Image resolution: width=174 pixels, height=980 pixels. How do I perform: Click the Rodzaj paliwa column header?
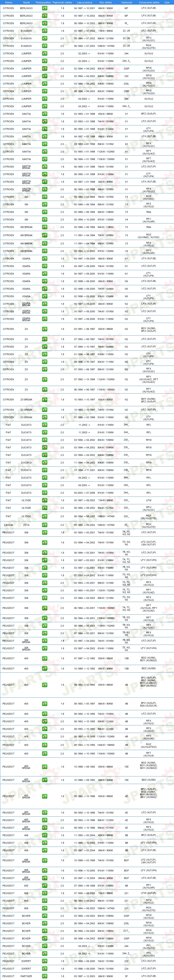(43, 2)
